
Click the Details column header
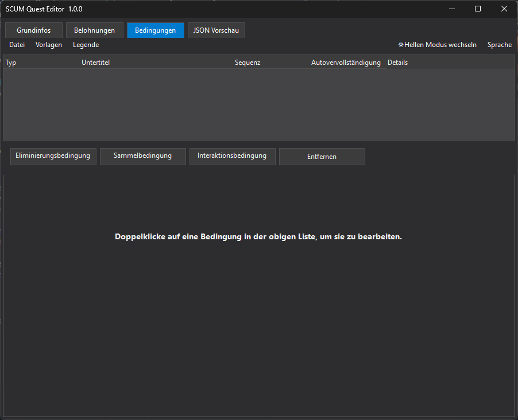coord(397,63)
